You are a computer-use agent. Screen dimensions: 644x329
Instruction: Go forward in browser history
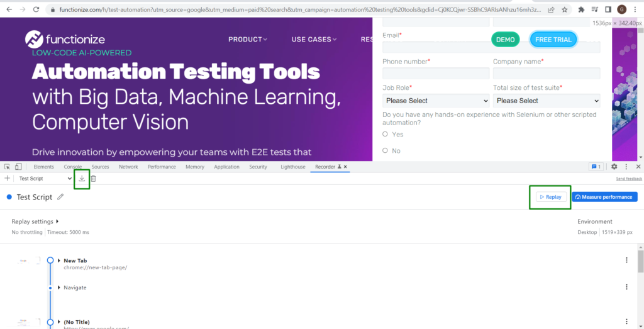23,9
